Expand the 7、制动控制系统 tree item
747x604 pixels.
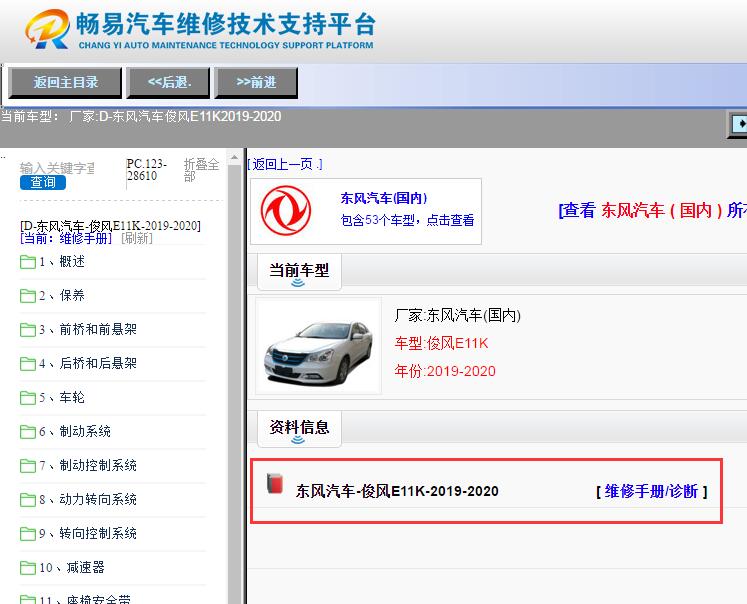(88, 465)
